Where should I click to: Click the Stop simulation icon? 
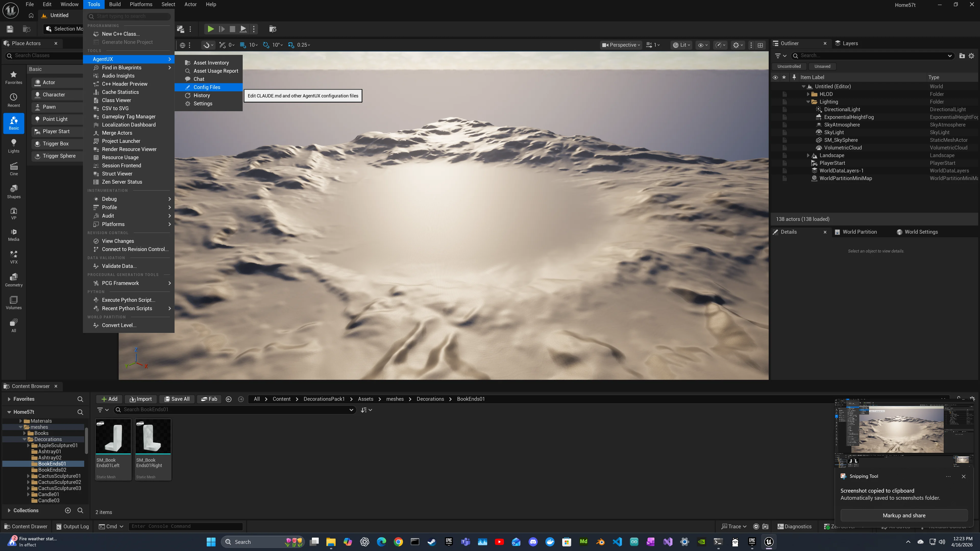pos(232,29)
